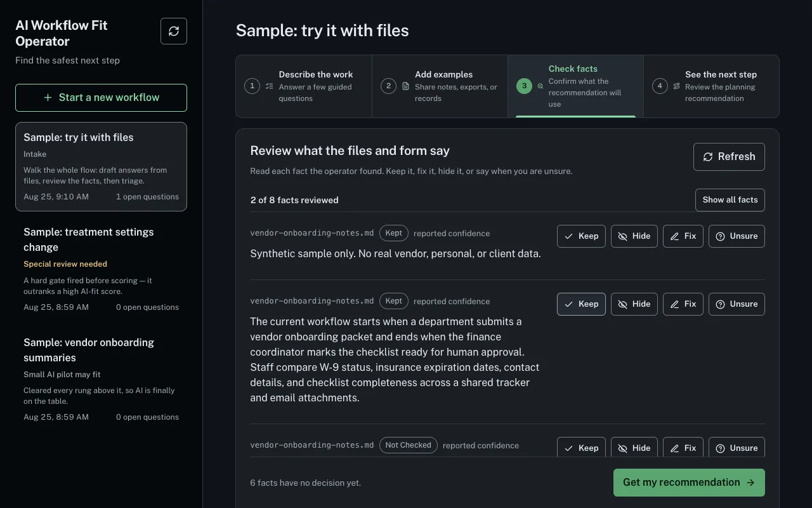This screenshot has width=812, height=508.
Task: Select step 3 Check facts
Action: point(575,86)
